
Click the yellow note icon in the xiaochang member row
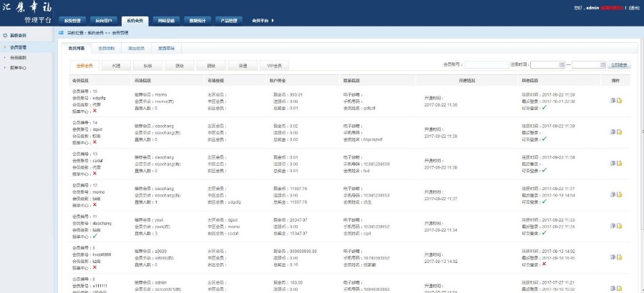coord(620,226)
